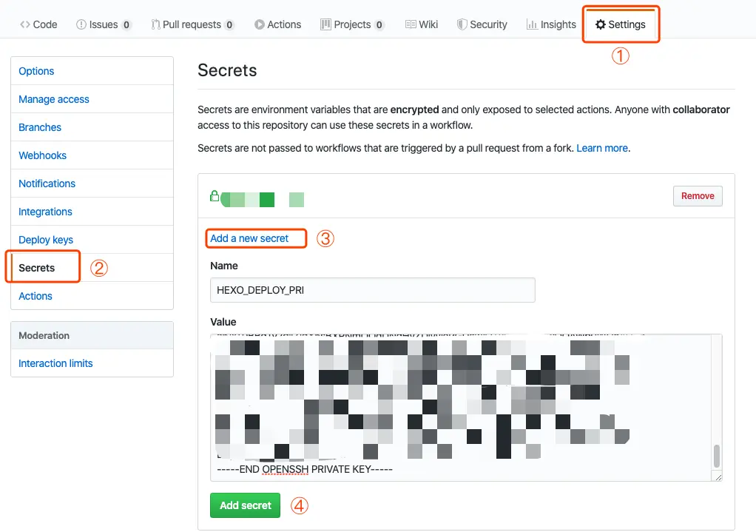Click the Projects board icon
The height and width of the screenshot is (532, 756).
pyautogui.click(x=326, y=24)
